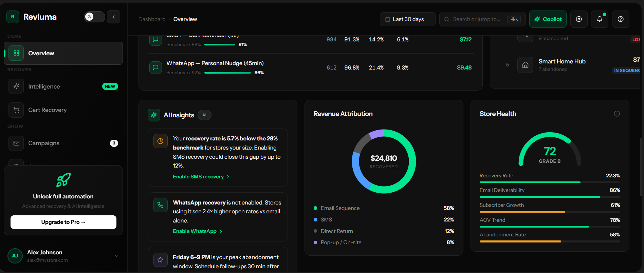644x273 pixels.
Task: Click the "Email Sequence" legend label
Action: [340, 208]
